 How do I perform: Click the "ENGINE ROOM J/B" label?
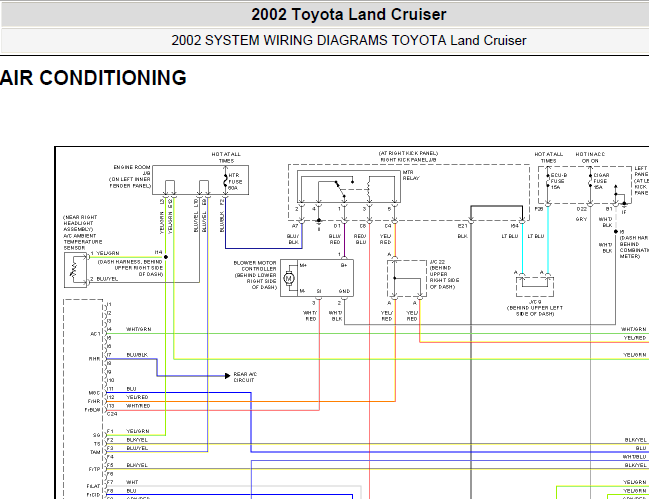[132, 170]
